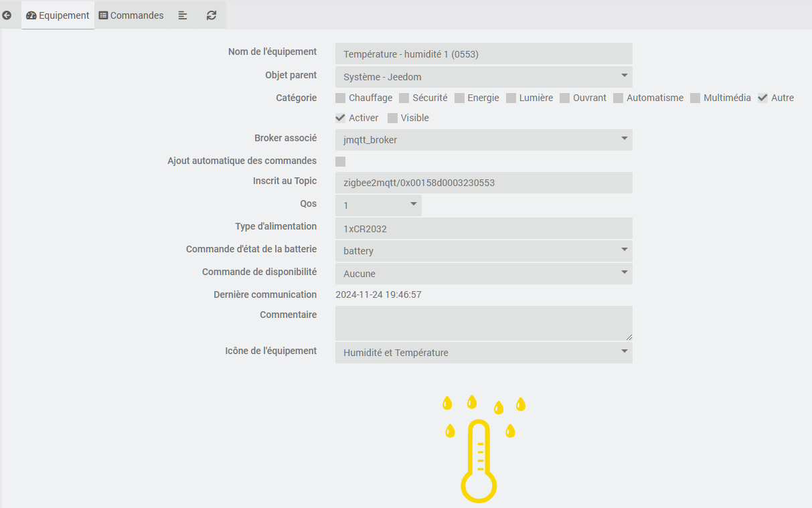Tick the Energie category checkbox
This screenshot has height=508, width=812.
[x=459, y=98]
